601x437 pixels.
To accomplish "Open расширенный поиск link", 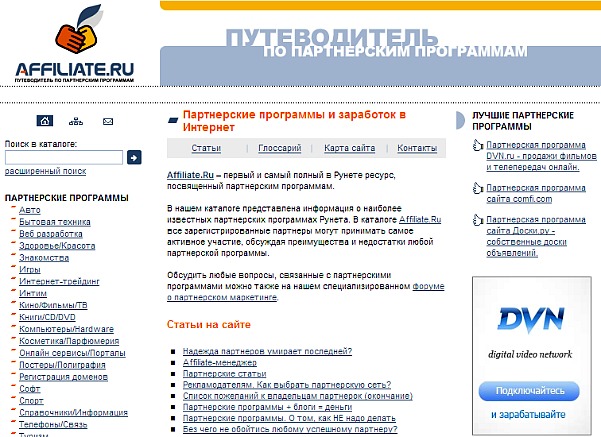I will click(x=45, y=171).
